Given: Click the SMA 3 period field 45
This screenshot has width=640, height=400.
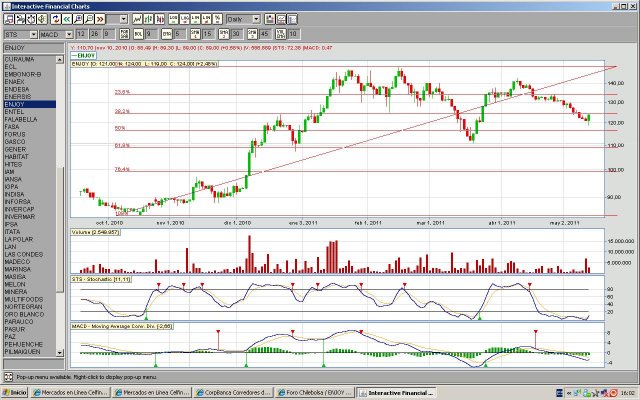Looking at the screenshot, I should 264,34.
